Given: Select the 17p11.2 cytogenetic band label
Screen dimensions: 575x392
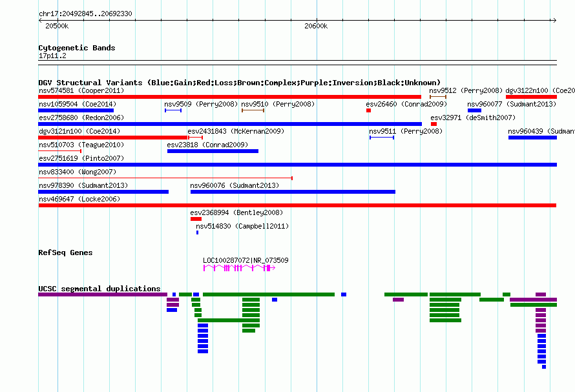Looking at the screenshot, I should (x=52, y=56).
